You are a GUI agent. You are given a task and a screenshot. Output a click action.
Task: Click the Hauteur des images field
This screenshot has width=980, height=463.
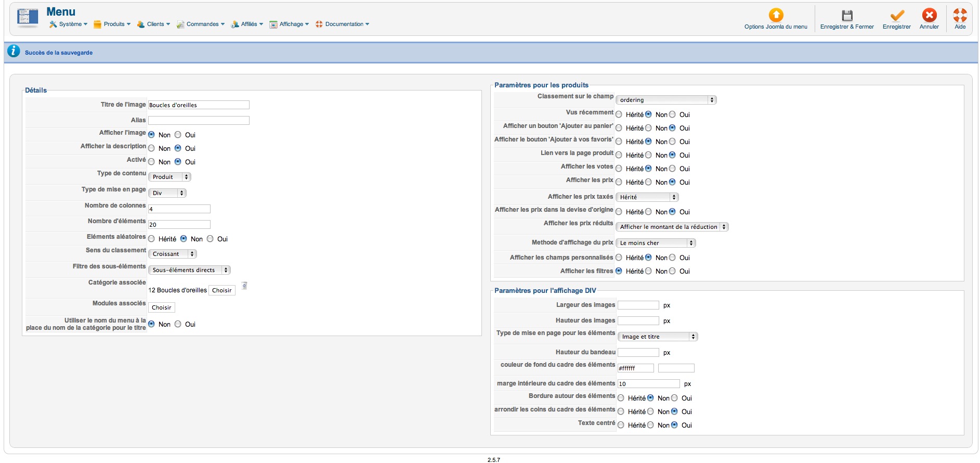point(638,321)
